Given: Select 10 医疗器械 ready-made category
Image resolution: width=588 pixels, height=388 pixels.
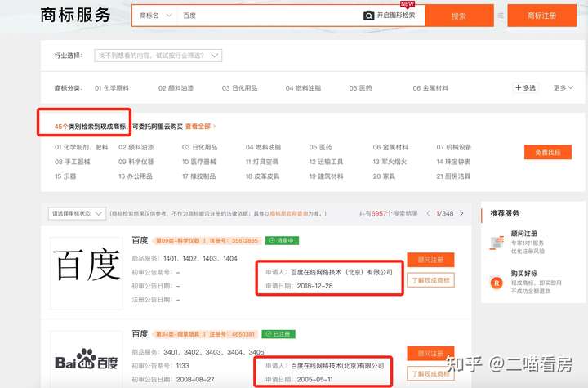Looking at the screenshot, I should tap(199, 162).
